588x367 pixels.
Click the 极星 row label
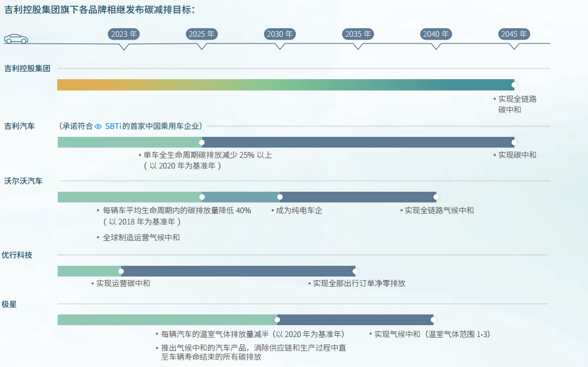(9, 304)
